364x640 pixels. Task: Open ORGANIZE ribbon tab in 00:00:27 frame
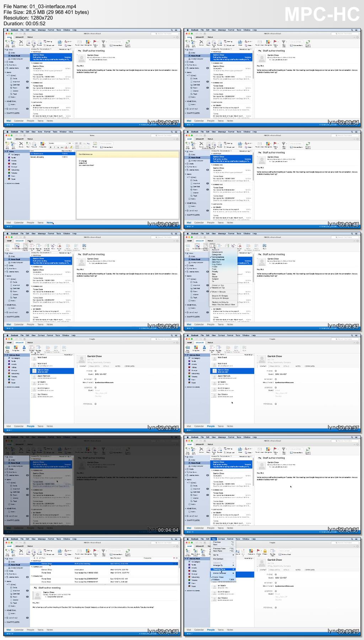click(x=20, y=37)
